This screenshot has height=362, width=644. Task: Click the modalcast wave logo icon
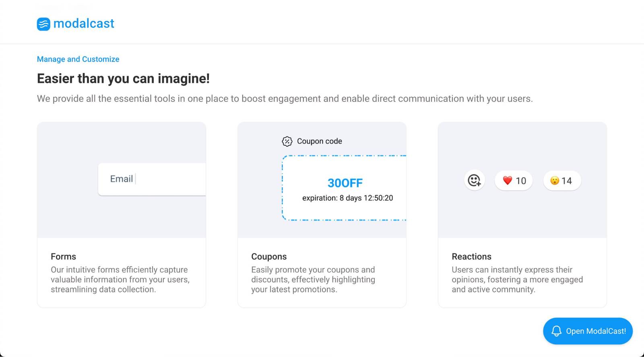[x=43, y=24]
